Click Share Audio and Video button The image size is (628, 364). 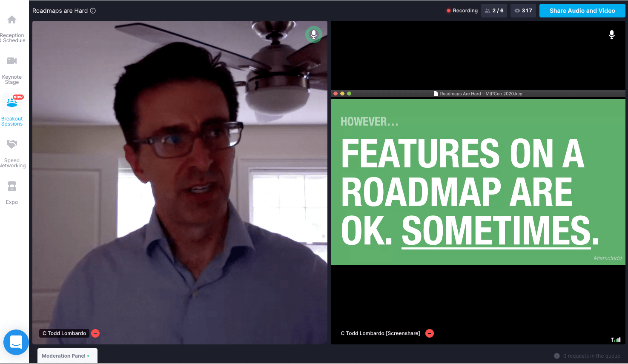point(582,11)
